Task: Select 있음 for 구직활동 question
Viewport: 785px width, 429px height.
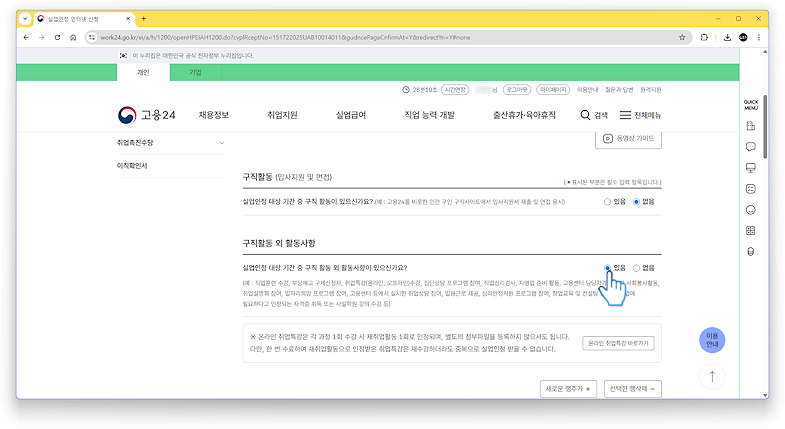Action: point(607,202)
